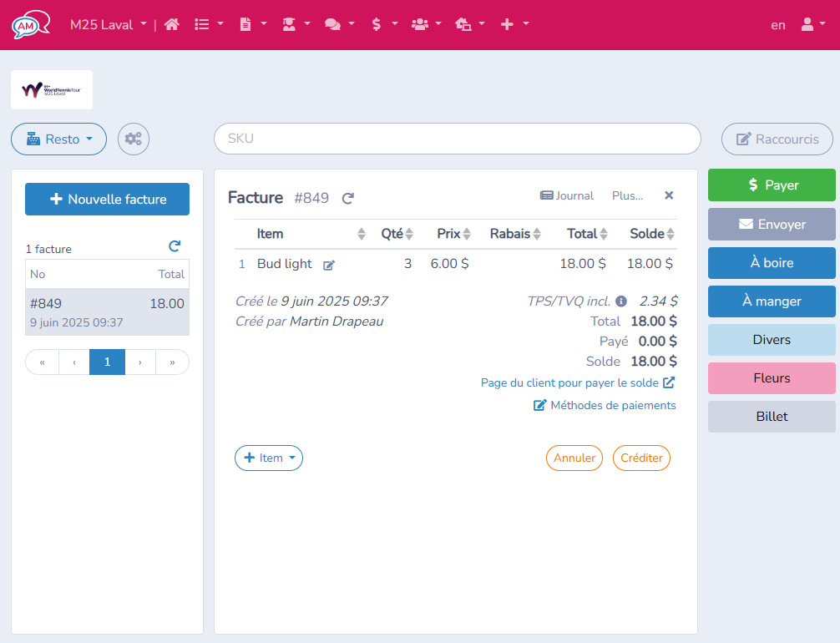Open the Plus... more options
Screen dimensions: 840x643
tap(627, 195)
